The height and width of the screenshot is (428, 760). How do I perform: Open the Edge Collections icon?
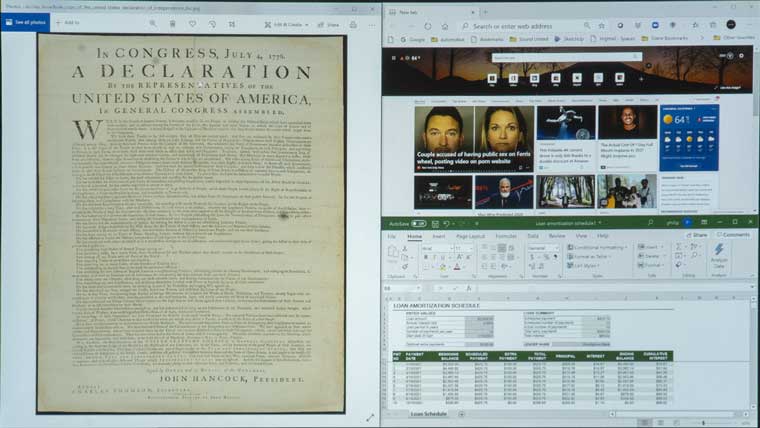click(712, 25)
